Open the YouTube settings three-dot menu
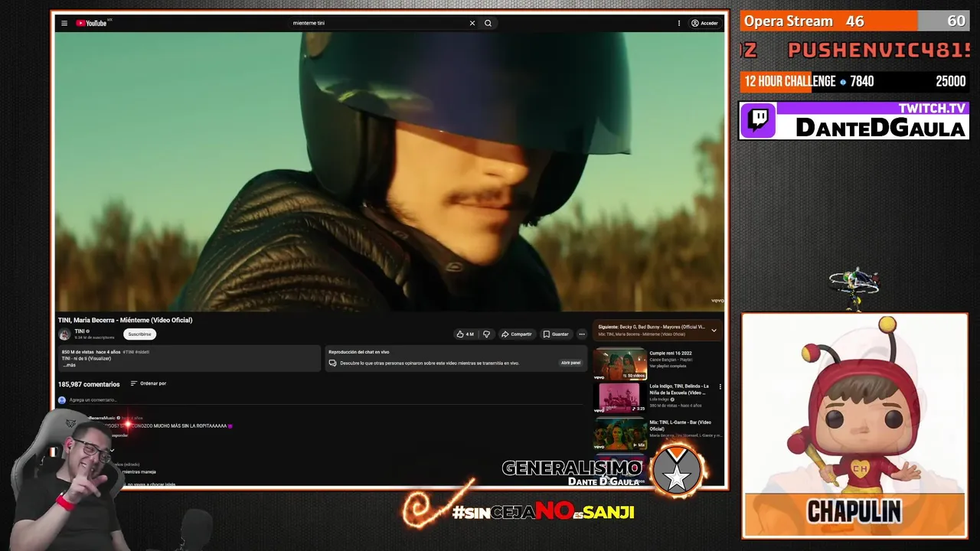The height and width of the screenshot is (551, 980). tap(678, 23)
